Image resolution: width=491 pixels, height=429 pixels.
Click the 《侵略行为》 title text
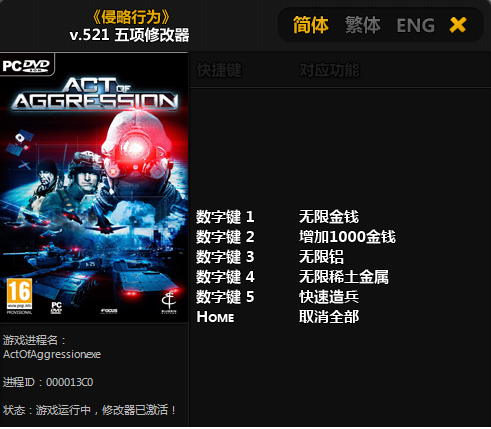[x=131, y=17]
